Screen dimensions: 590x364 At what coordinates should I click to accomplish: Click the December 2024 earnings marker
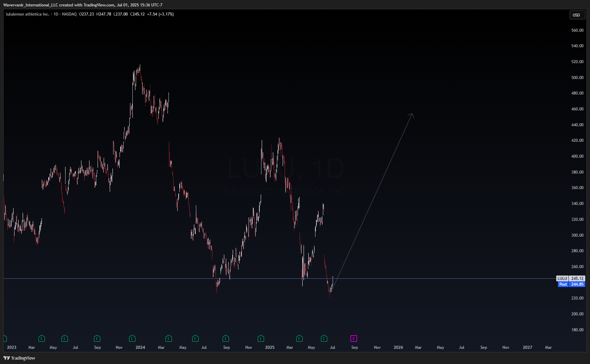point(261,338)
